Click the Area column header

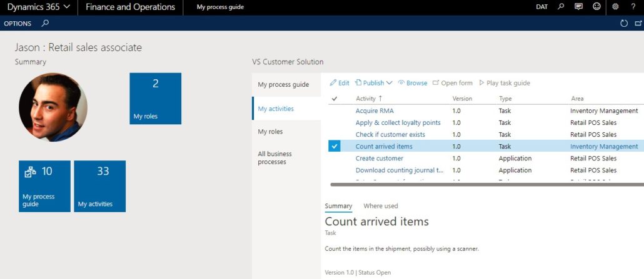[577, 99]
